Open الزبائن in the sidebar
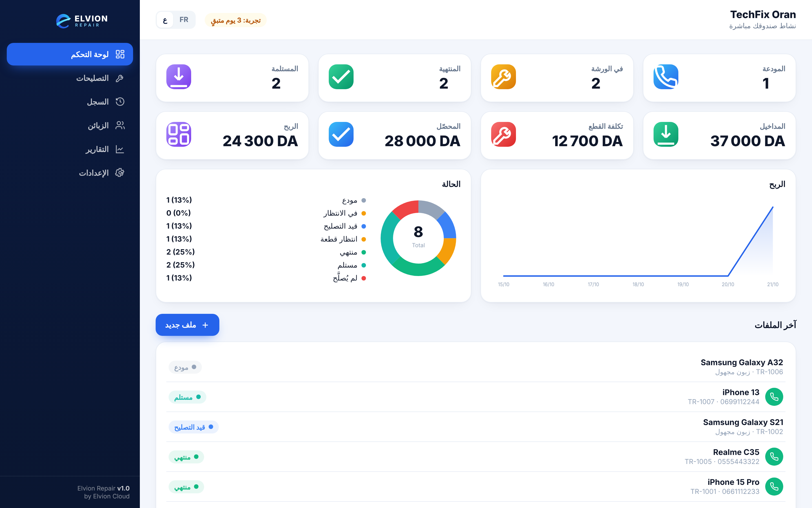 (70, 125)
